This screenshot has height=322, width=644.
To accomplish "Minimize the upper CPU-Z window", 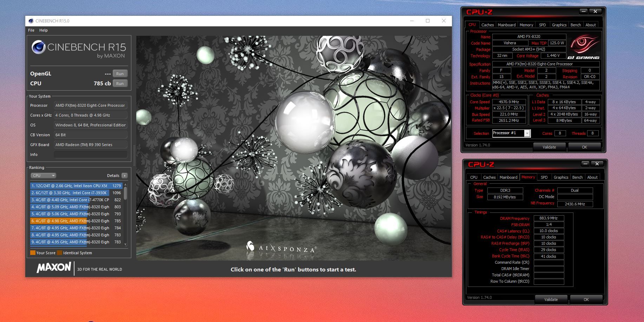I will [x=584, y=12].
